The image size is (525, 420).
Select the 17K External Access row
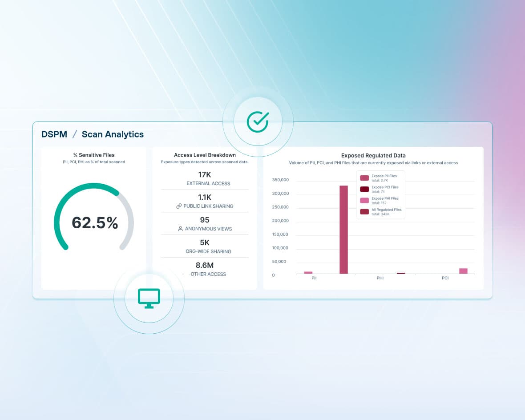coord(205,178)
